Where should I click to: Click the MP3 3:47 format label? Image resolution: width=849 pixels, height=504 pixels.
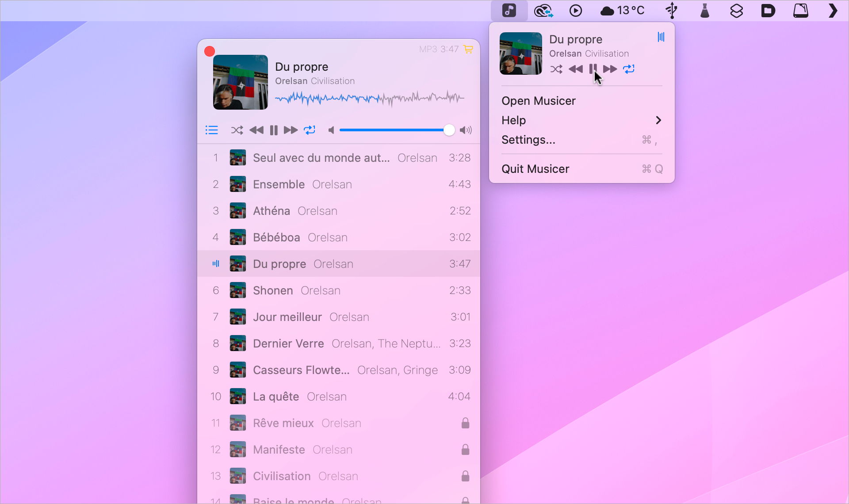[439, 49]
